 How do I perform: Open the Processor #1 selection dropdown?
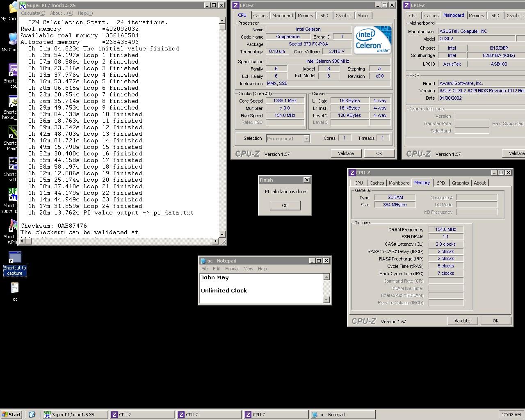pos(288,139)
